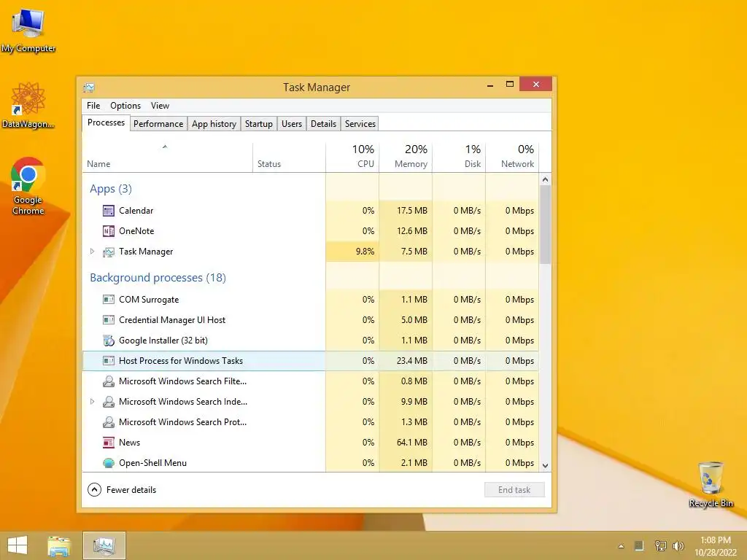
Task: Click the scrollbar down arrow
Action: pos(546,466)
